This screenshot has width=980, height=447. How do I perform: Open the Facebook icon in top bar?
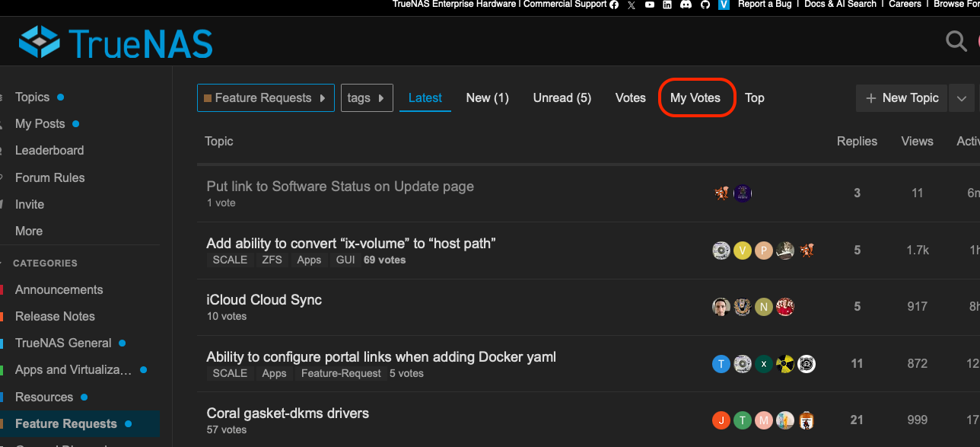(614, 5)
